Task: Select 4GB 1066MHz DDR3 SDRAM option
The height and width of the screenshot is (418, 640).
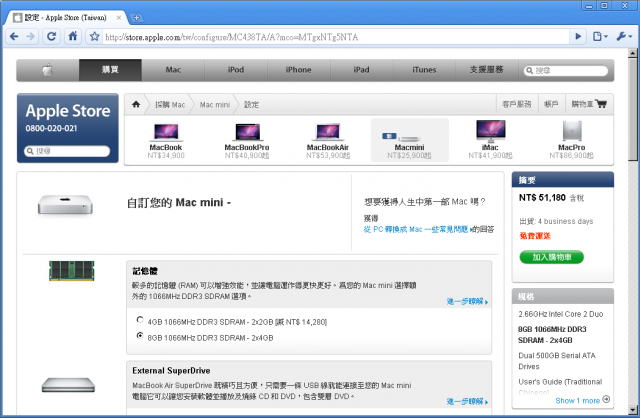Action: pos(140,320)
